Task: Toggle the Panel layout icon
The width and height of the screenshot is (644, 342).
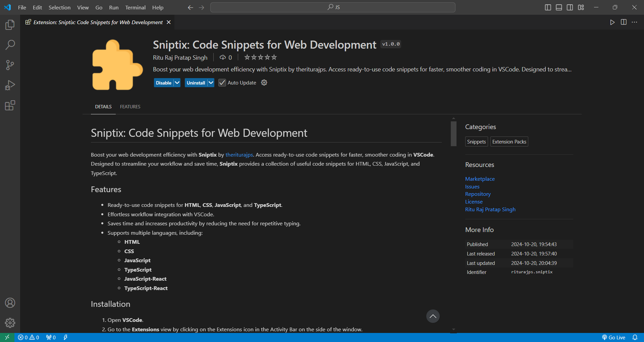Action: [559, 7]
